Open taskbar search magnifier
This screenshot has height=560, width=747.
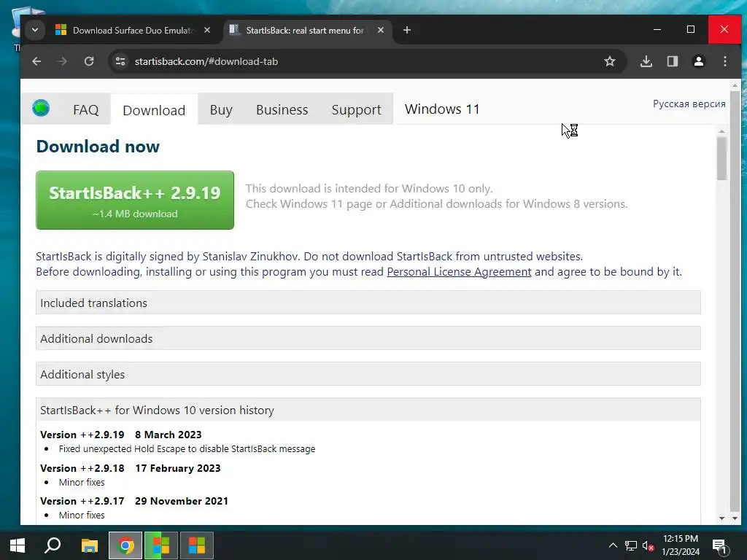(x=53, y=545)
